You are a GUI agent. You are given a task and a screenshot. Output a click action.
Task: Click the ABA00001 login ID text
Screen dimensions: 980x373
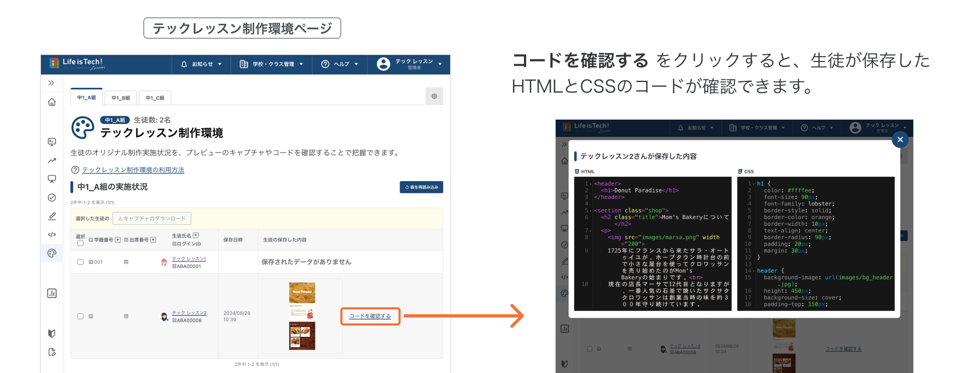click(x=188, y=266)
